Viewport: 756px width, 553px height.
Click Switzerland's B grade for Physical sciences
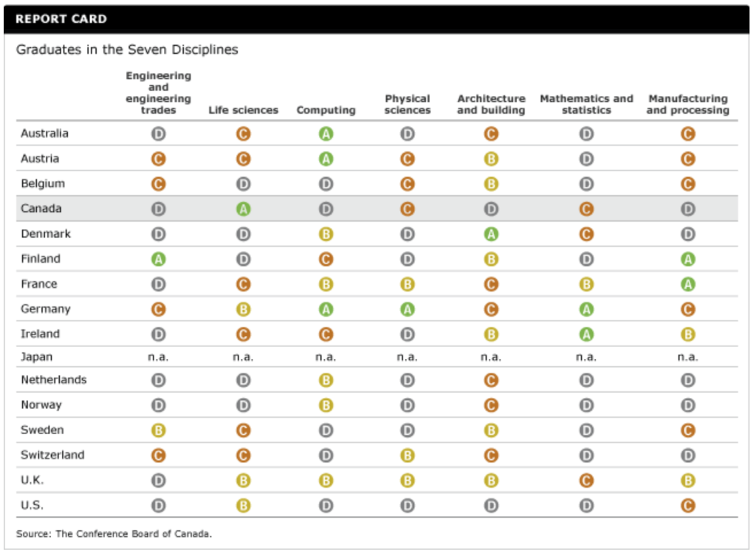tap(408, 456)
